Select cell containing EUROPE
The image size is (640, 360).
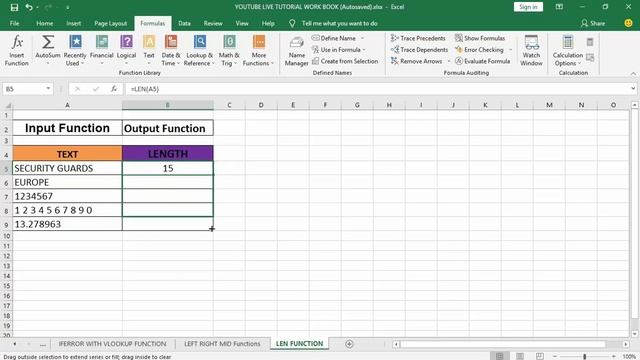67,182
